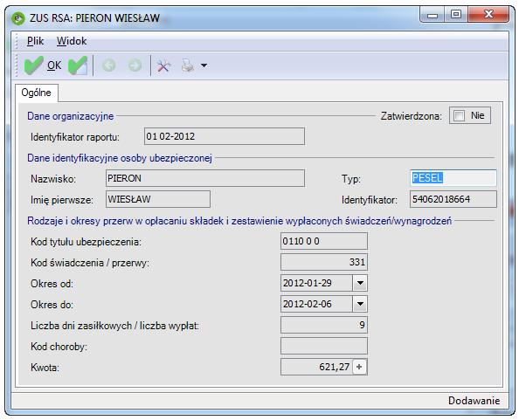Click the save-and-close checkmark with document icon
519x420 pixels.
78,65
